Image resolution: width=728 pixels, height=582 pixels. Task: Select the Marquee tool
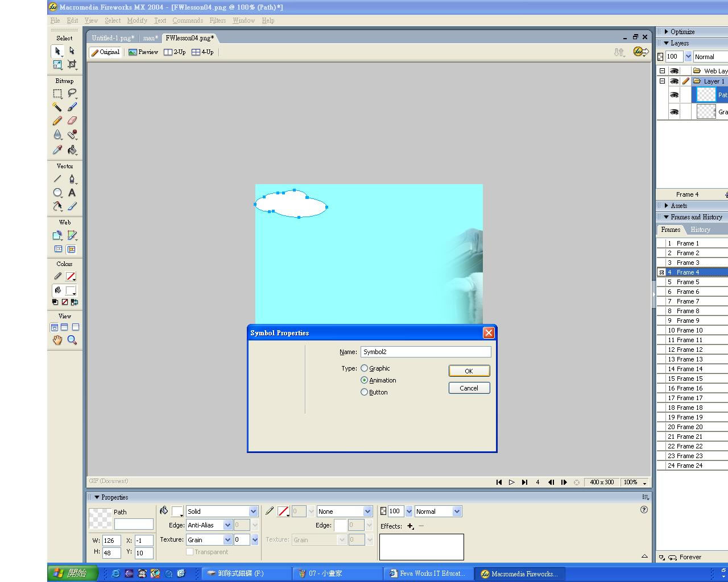57,93
